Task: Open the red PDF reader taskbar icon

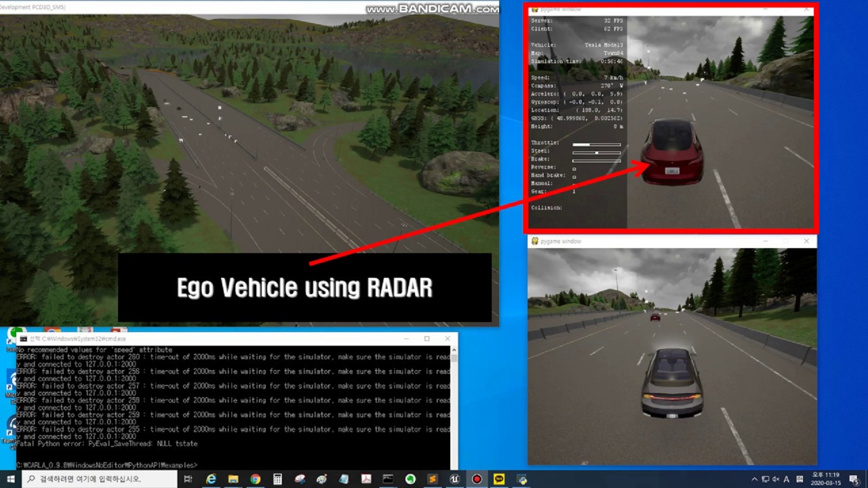Action: click(366, 479)
